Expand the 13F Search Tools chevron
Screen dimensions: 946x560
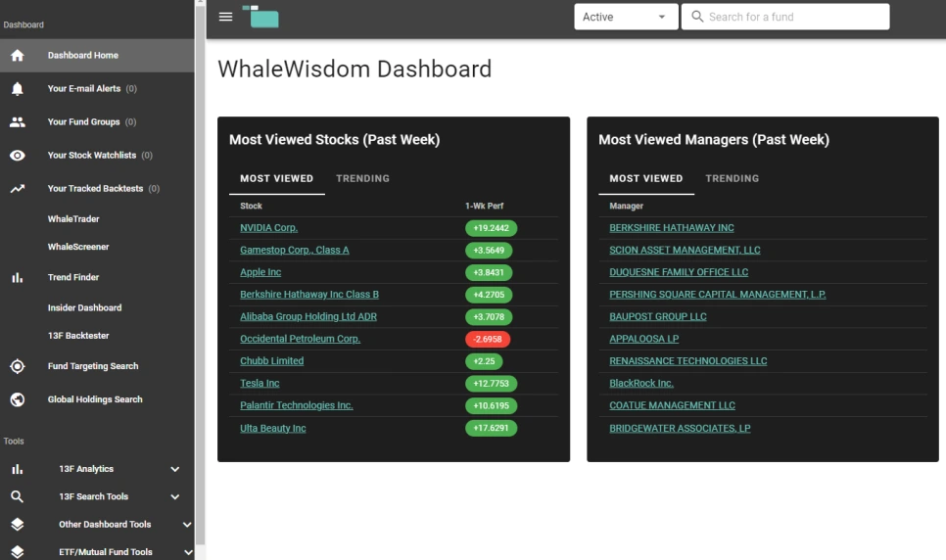pyautogui.click(x=175, y=496)
